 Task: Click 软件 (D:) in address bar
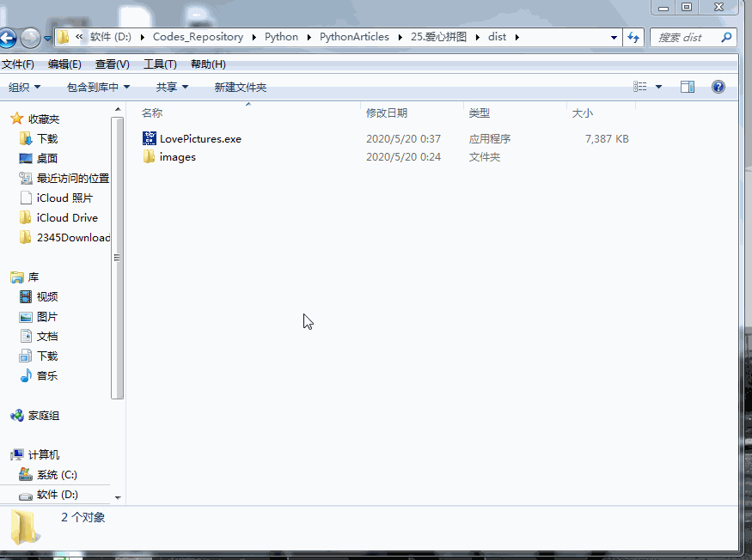pyautogui.click(x=111, y=37)
